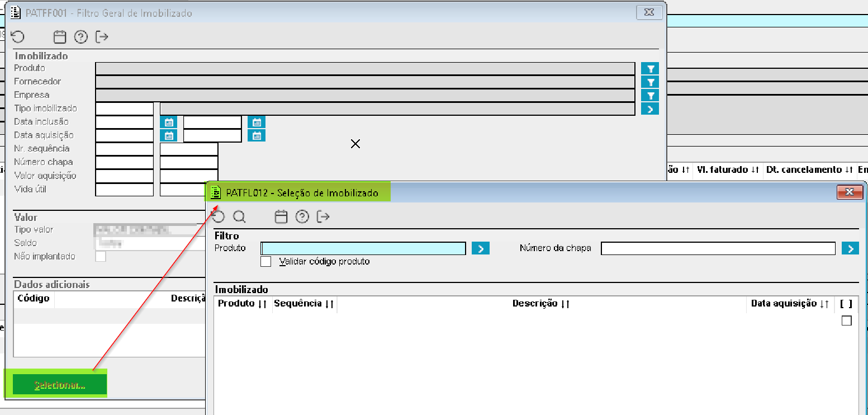Close the PATFF001 Filtro Geral window
Screen dimensions: 868x415
pyautogui.click(x=649, y=12)
